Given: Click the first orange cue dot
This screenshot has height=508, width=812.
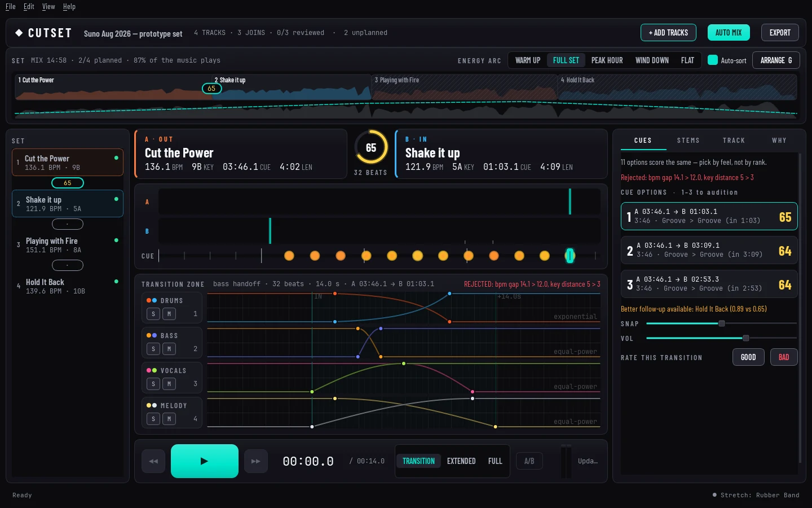Looking at the screenshot, I should [x=289, y=256].
